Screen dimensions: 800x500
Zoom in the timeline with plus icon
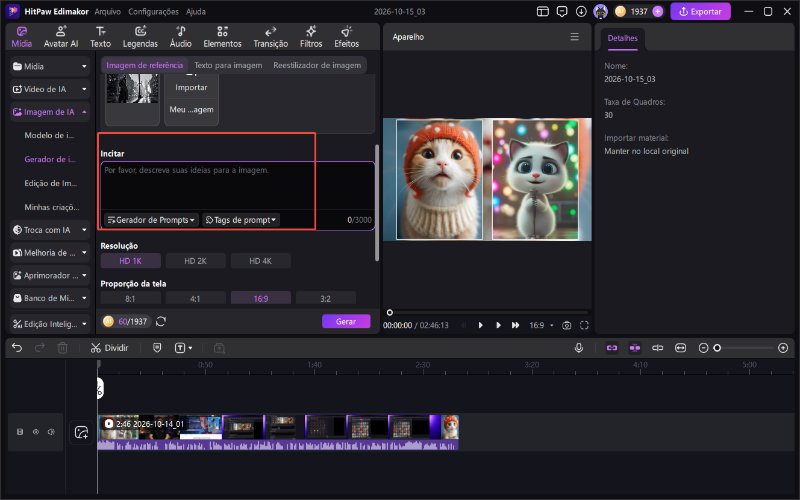[x=783, y=348]
